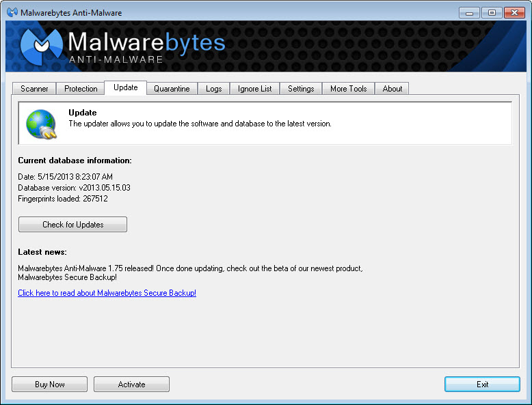Image resolution: width=532 pixels, height=405 pixels.
Task: Click the updater description sentence
Action: (x=200, y=124)
